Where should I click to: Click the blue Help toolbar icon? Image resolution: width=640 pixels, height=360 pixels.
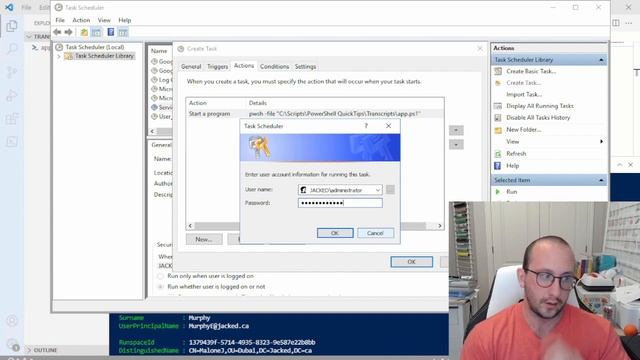point(111,32)
